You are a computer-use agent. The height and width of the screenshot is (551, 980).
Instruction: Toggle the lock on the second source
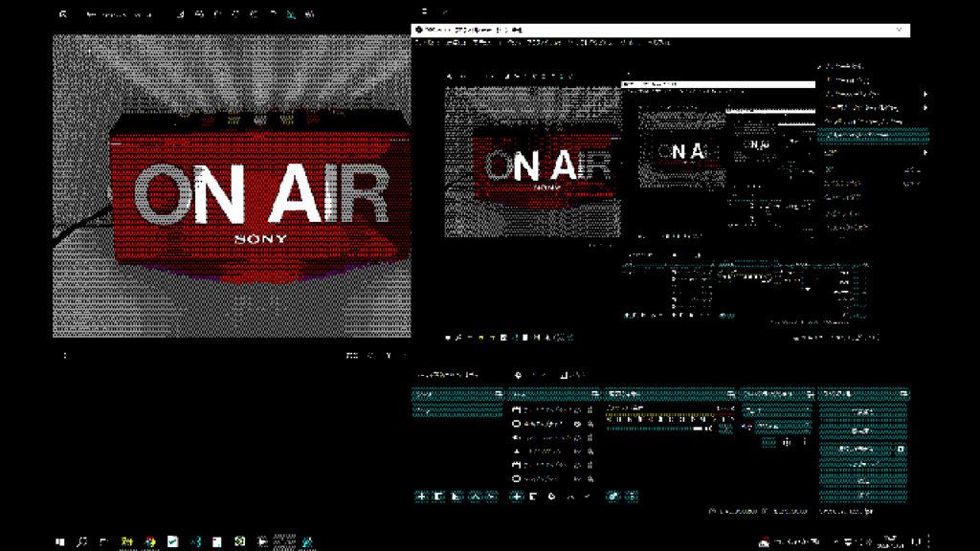(590, 424)
